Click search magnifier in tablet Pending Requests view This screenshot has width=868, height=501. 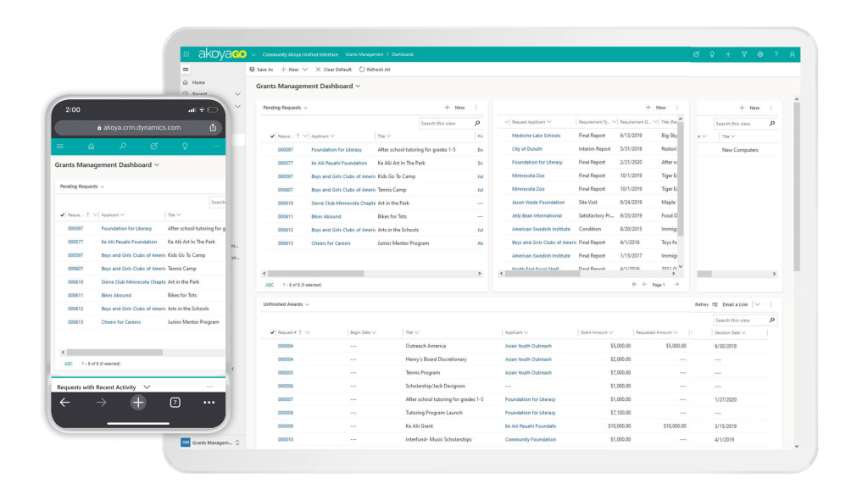(x=477, y=124)
